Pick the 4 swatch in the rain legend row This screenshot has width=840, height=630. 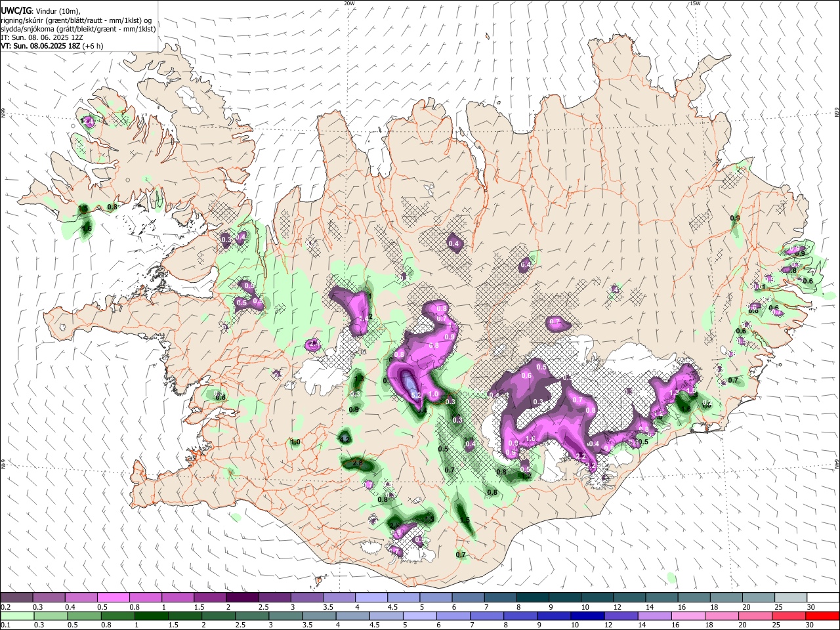(352, 616)
